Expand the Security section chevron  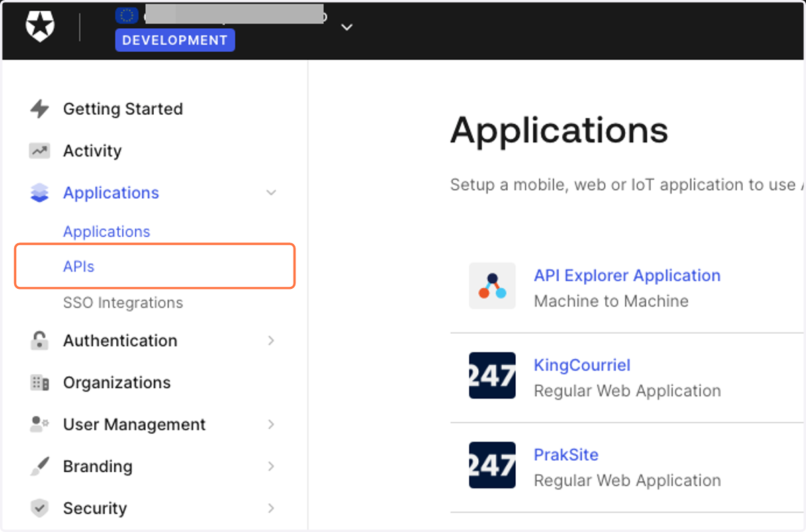(x=271, y=508)
